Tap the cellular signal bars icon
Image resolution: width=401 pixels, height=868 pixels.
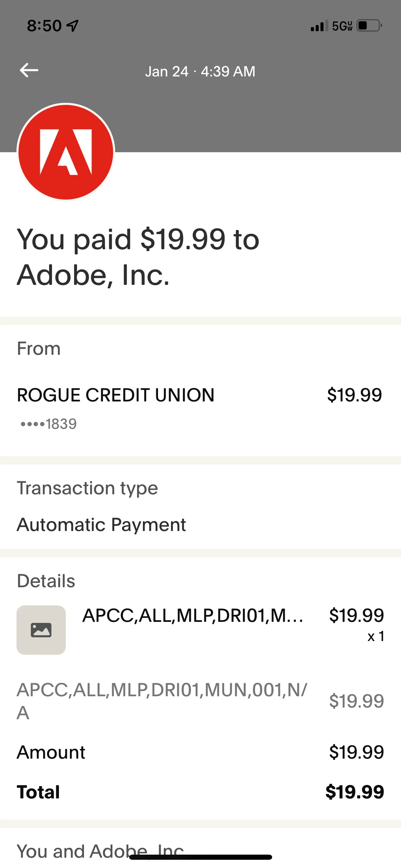point(319,26)
